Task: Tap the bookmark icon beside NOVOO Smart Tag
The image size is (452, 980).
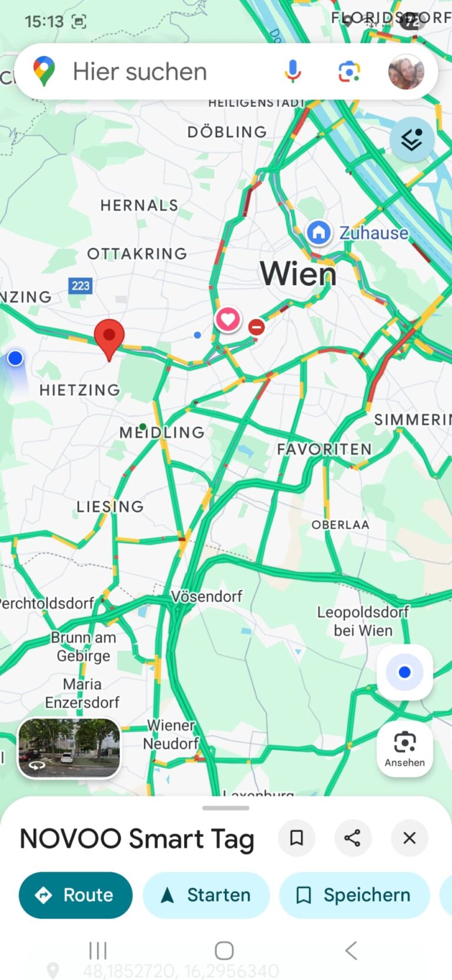Action: click(x=297, y=837)
